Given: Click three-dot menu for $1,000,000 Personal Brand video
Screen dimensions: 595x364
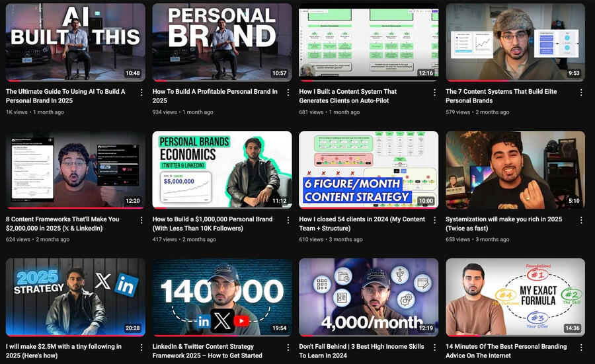Looking at the screenshot, I should coord(288,219).
